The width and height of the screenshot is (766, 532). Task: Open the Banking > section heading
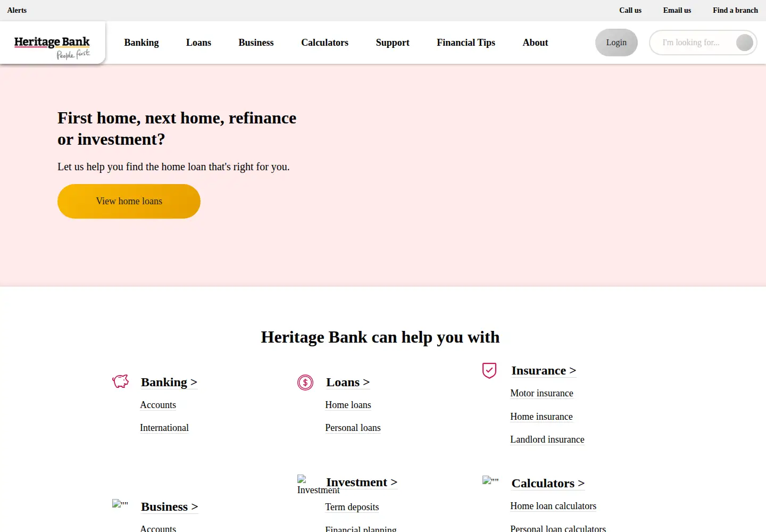pos(169,382)
